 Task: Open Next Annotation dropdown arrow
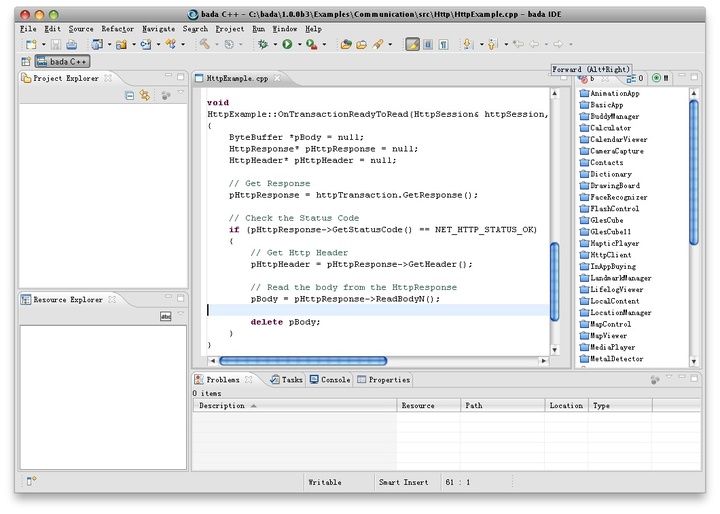click(481, 45)
